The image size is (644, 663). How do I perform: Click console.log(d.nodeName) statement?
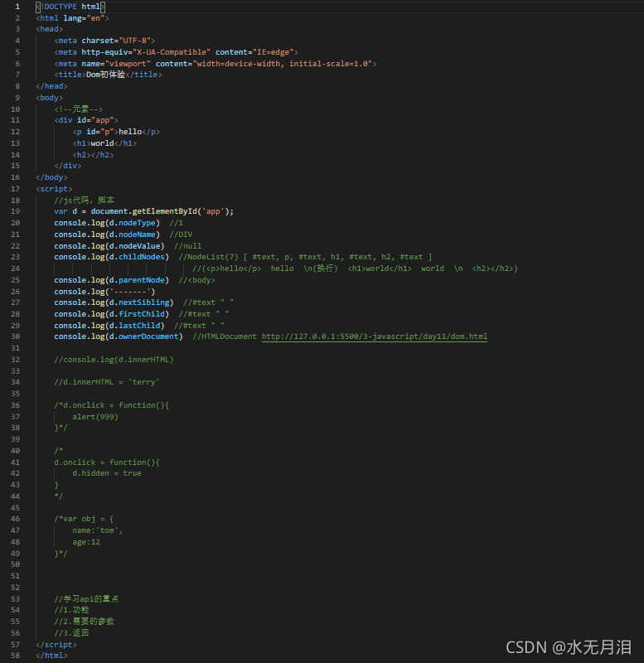tap(107, 235)
